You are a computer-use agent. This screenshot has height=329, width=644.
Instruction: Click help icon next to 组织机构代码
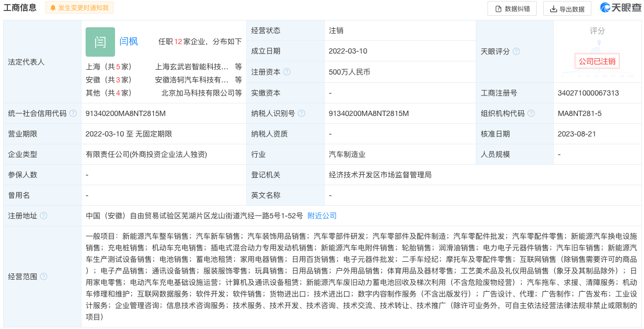click(x=531, y=113)
